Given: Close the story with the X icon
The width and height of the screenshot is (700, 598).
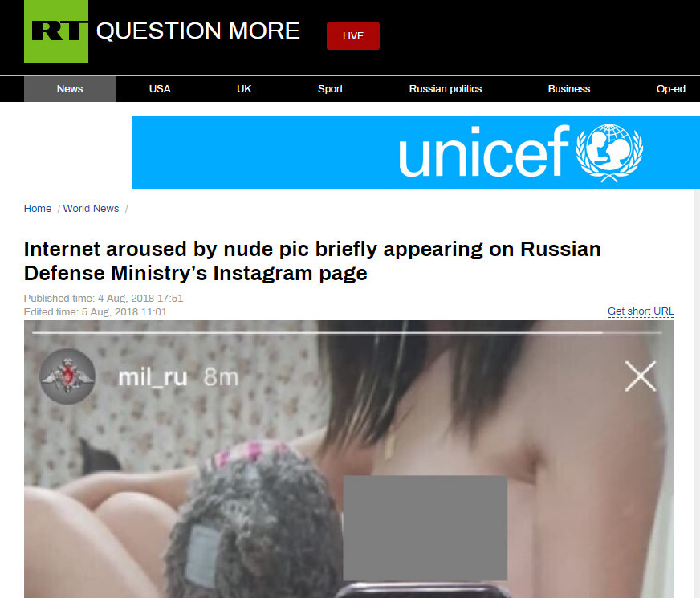Looking at the screenshot, I should pyautogui.click(x=641, y=376).
